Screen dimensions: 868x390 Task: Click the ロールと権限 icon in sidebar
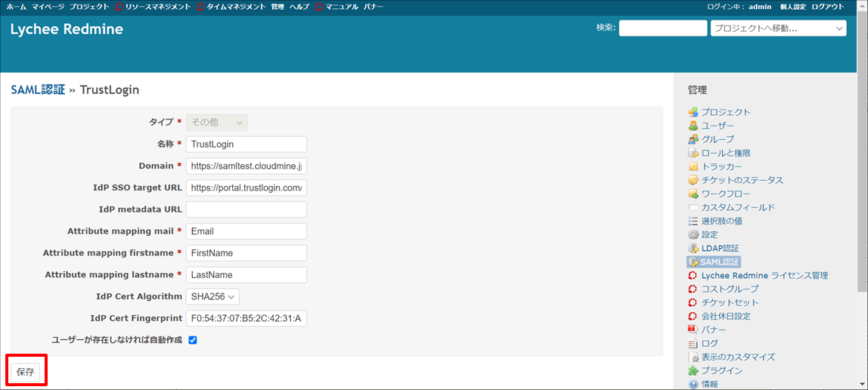point(693,153)
